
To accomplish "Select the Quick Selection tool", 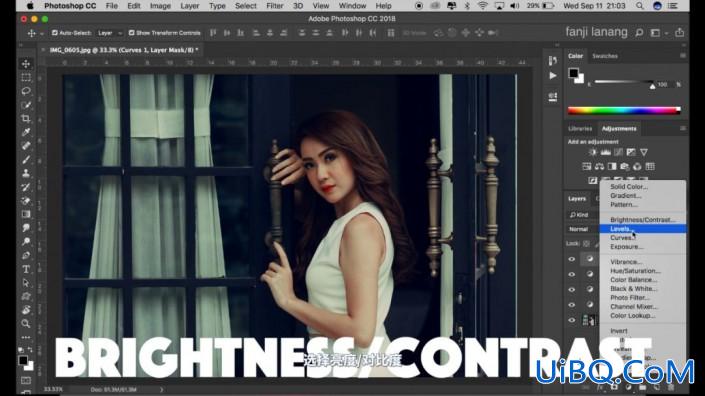I will (x=26, y=105).
